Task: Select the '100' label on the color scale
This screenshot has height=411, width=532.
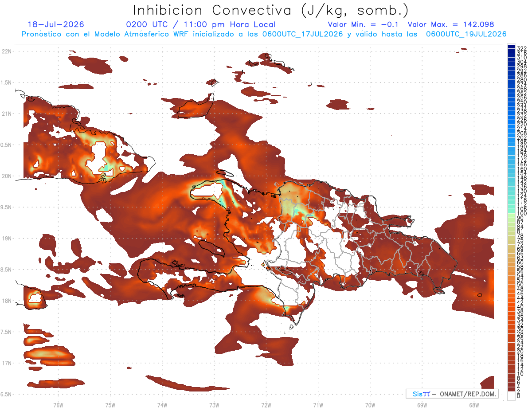Action: tap(522, 214)
